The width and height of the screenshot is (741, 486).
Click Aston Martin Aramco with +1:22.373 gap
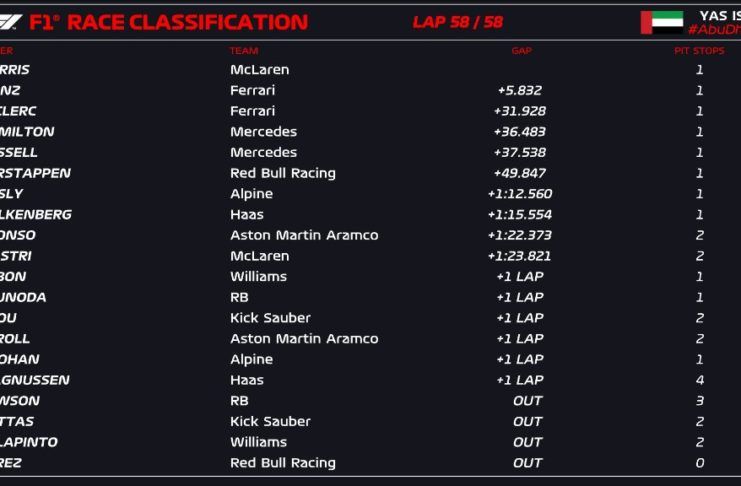tap(304, 235)
